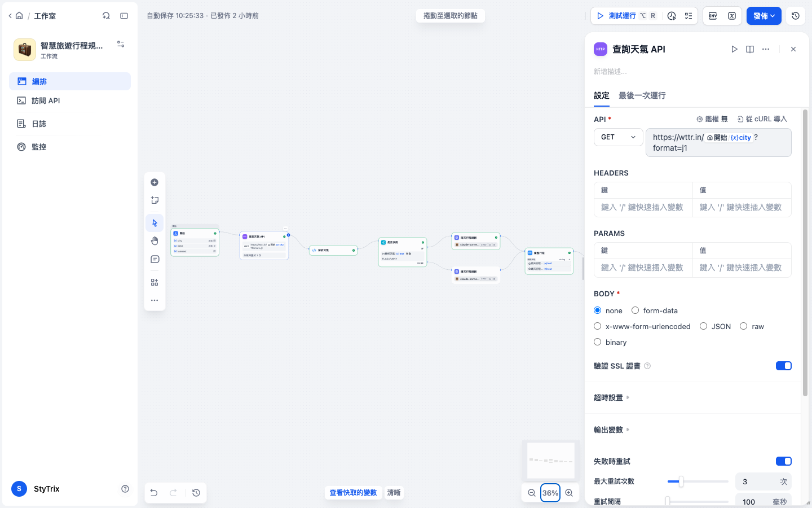Screen dimensions: 812x508
Task: Adjust 最大重試次數 slider
Action: pyautogui.click(x=698, y=481)
